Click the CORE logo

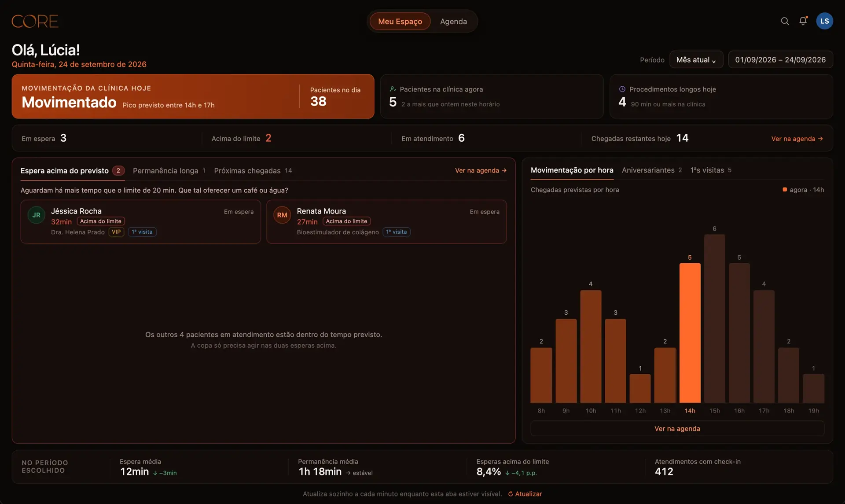[x=35, y=21]
